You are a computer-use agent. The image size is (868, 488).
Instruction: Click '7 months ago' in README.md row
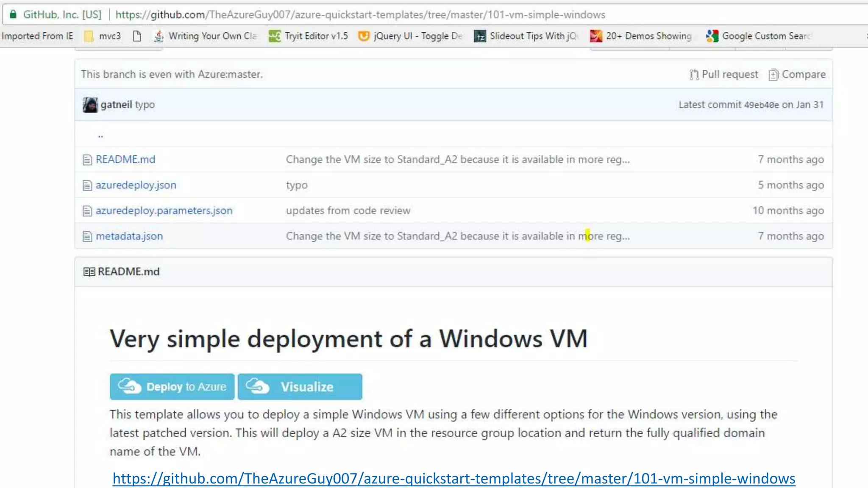coord(791,159)
